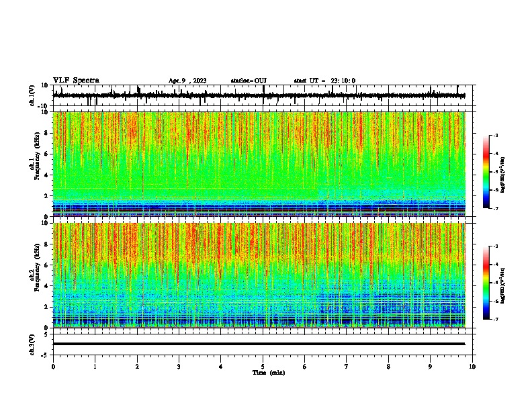Click the ch.1(V) waveform axis label

pyautogui.click(x=32, y=95)
